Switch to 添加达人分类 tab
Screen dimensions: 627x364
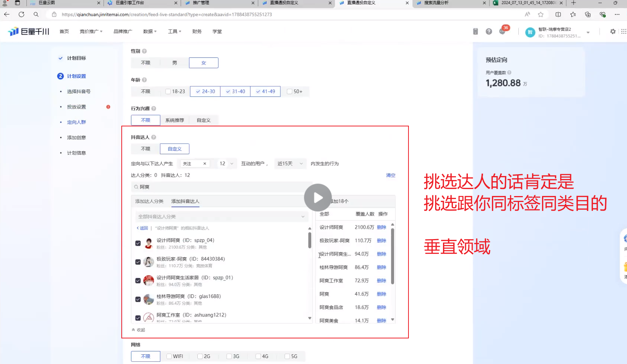(x=149, y=201)
